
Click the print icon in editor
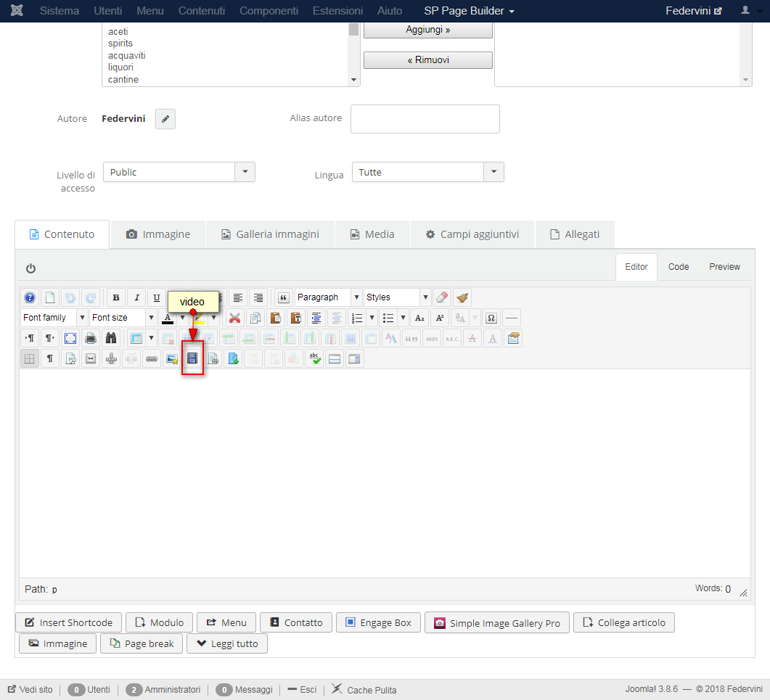[x=91, y=338]
